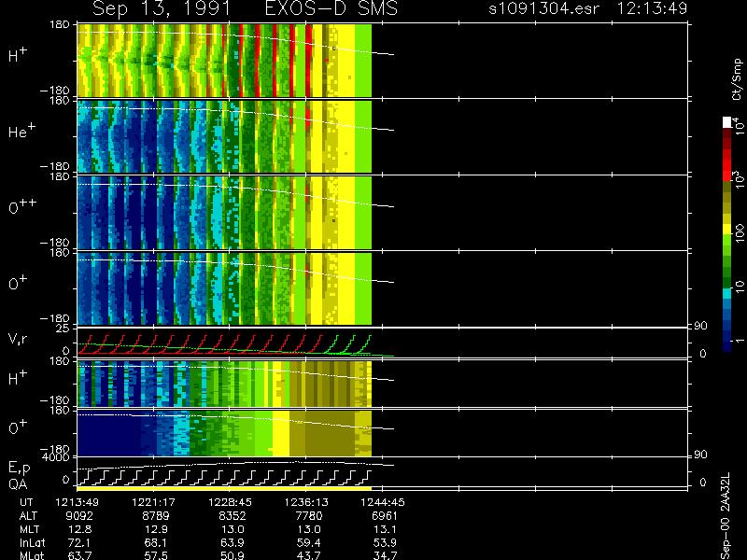Image resolution: width=747 pixels, height=560 pixels.
Task: Select the "E,p" panel label
Action: coord(19,469)
